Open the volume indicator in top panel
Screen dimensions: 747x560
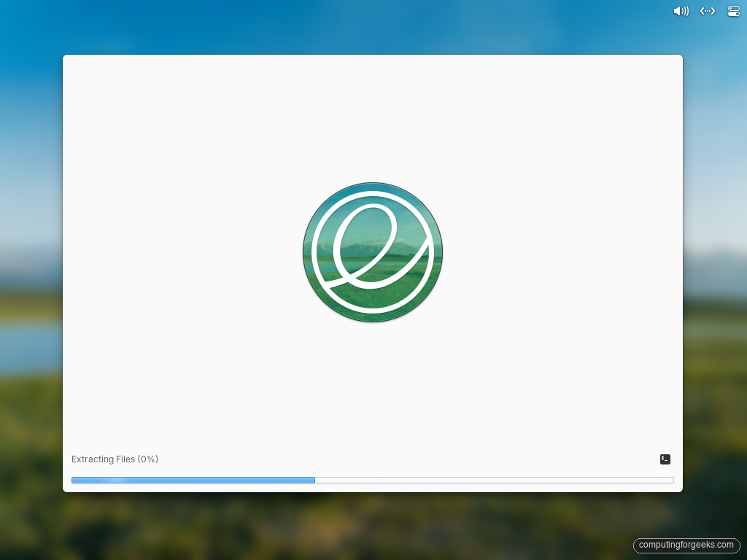[x=681, y=11]
